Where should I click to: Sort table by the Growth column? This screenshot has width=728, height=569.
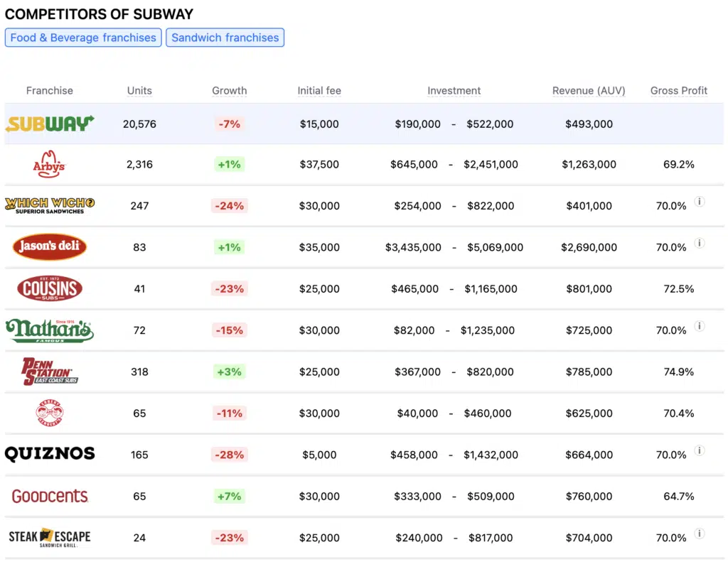229,90
